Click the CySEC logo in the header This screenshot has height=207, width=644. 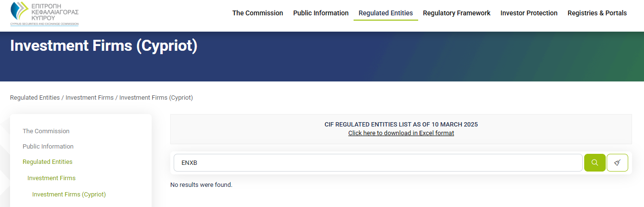pyautogui.click(x=44, y=13)
